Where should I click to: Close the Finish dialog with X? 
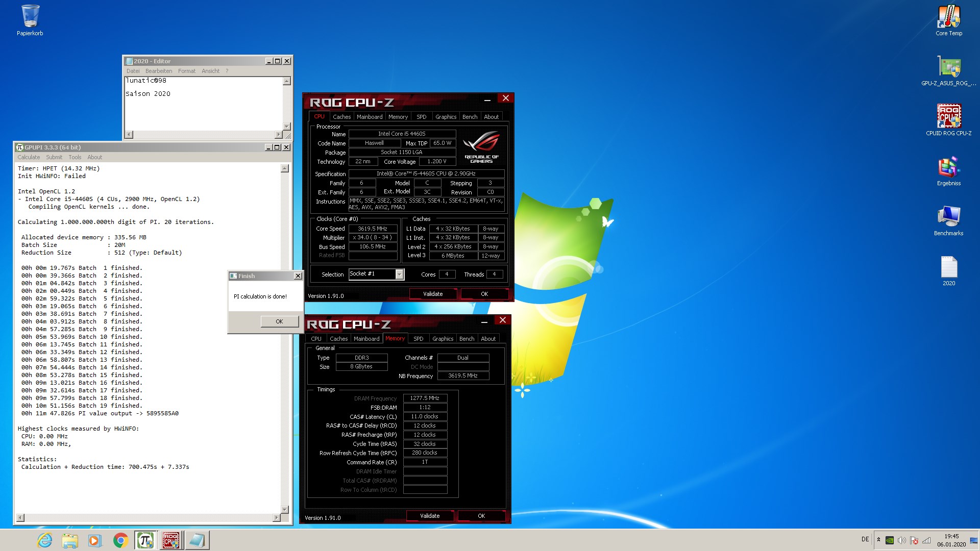298,276
